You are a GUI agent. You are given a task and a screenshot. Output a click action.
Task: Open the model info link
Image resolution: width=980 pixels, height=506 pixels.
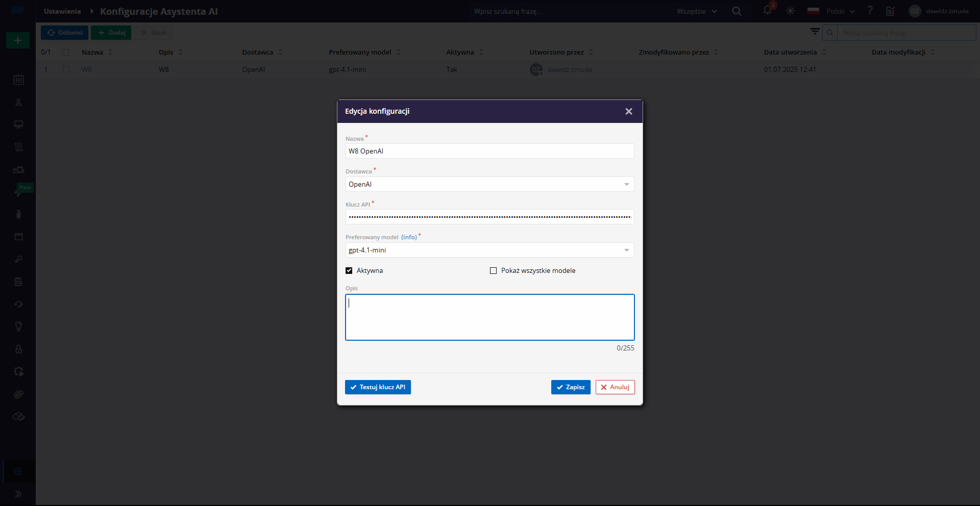(409, 237)
